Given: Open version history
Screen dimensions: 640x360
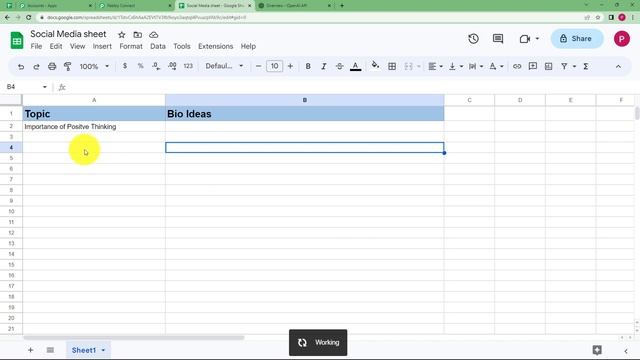Looking at the screenshot, I should [473, 39].
